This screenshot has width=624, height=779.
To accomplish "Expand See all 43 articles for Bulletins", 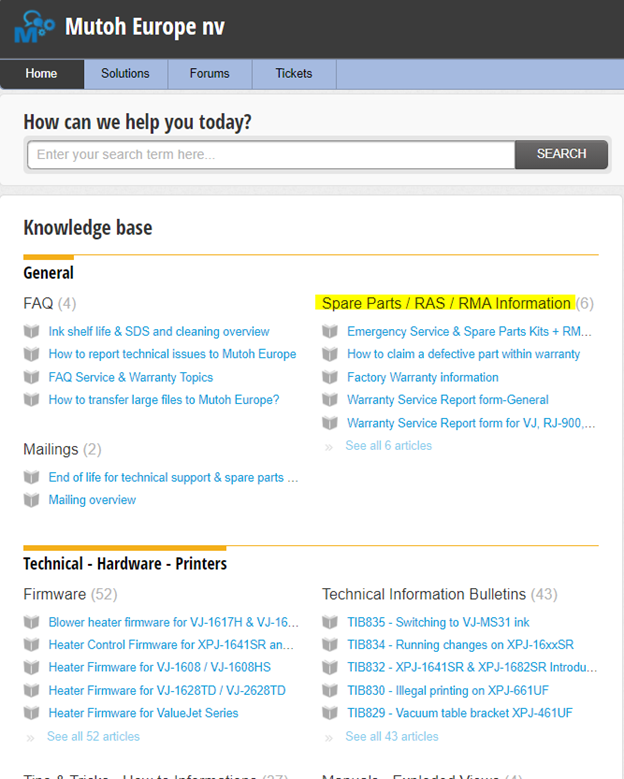I will 391,737.
